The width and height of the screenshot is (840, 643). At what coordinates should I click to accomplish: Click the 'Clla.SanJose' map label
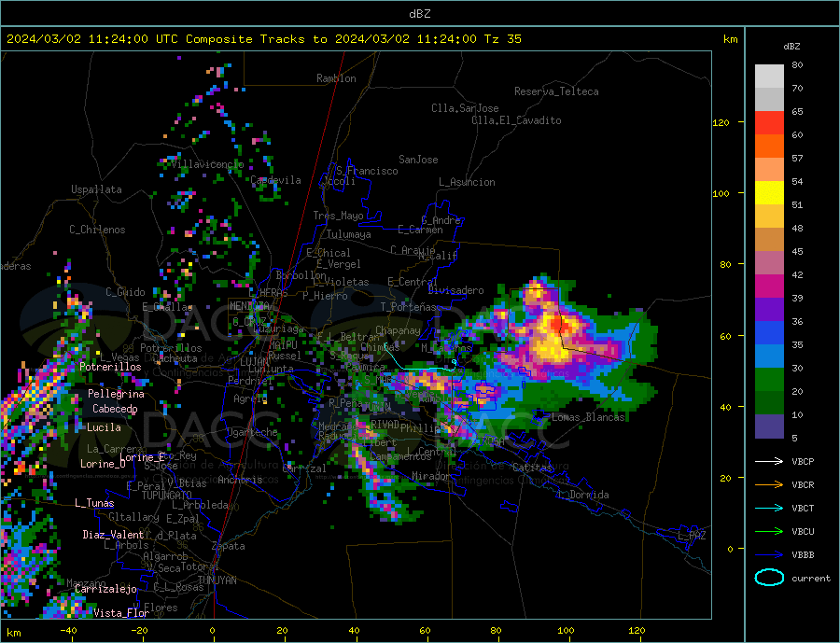[465, 108]
